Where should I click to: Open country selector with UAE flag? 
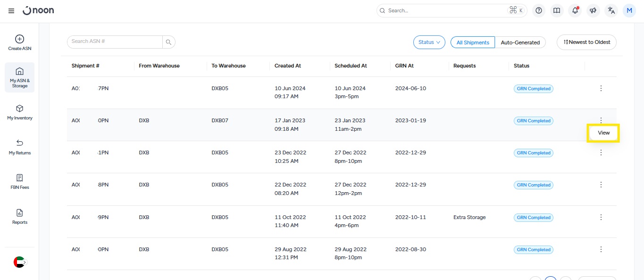[19, 262]
